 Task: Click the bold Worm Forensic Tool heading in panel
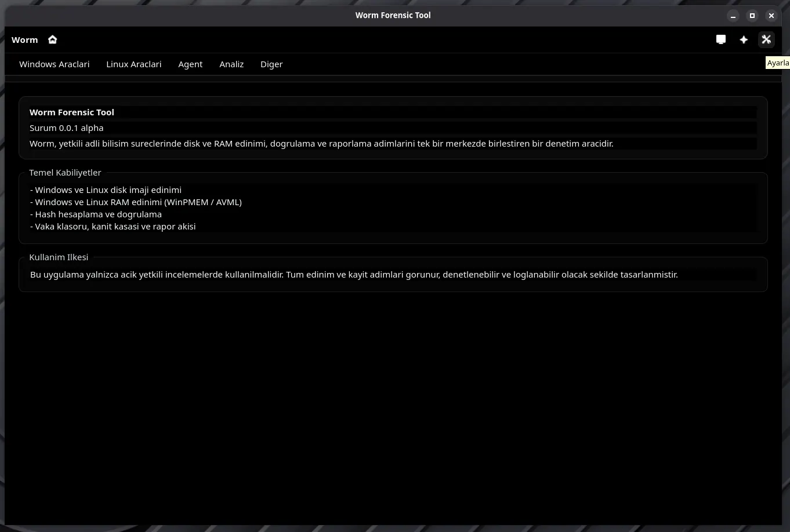[72, 112]
